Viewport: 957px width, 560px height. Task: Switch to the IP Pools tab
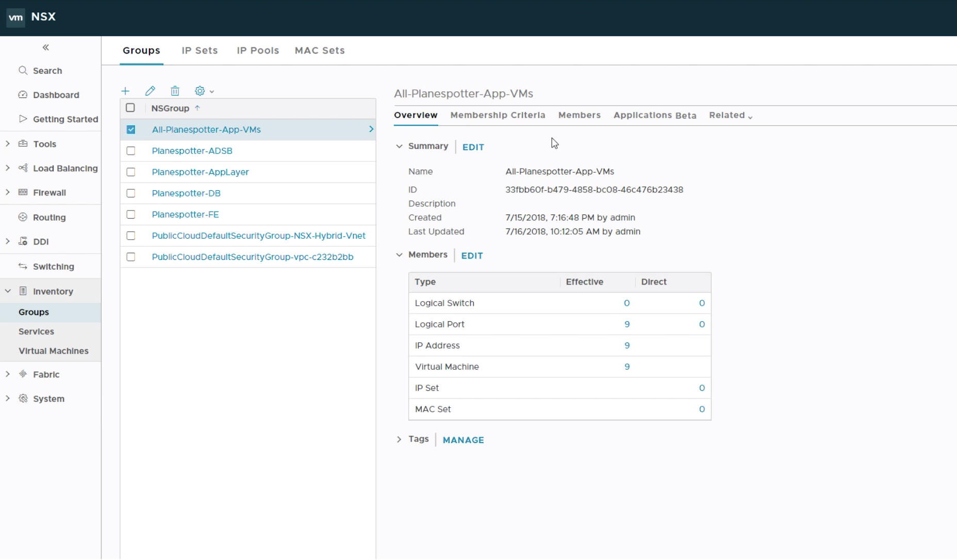click(x=258, y=51)
